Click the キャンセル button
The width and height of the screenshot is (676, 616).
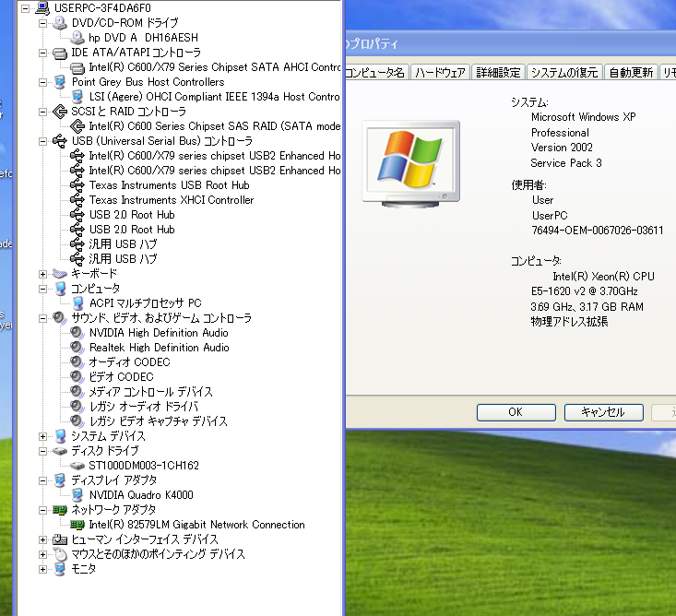[603, 412]
